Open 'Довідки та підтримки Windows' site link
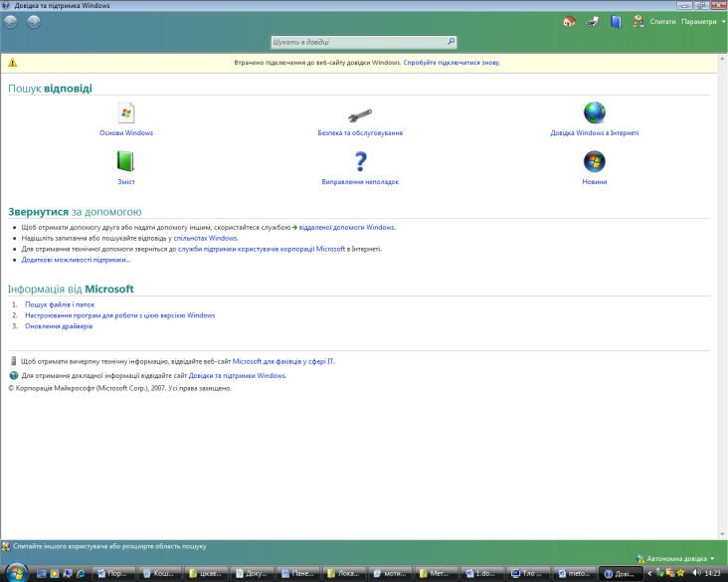Screen dimensions: 728x582 pos(238,376)
